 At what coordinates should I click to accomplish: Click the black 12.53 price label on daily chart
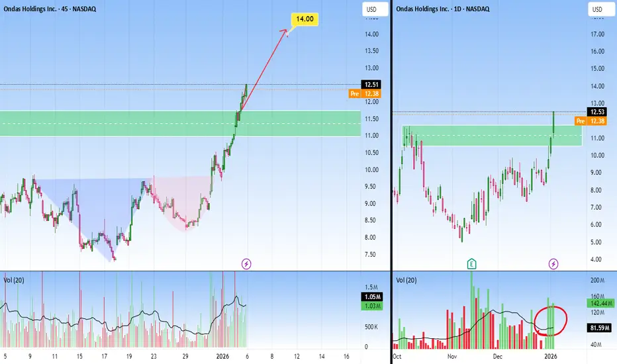coord(597,112)
